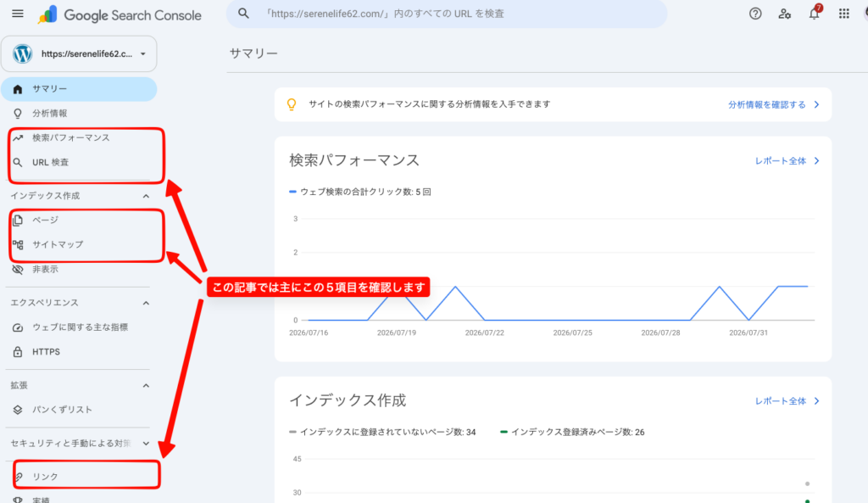The height and width of the screenshot is (503, 868).
Task: Select サマリー in the sidebar
Action: tap(79, 89)
